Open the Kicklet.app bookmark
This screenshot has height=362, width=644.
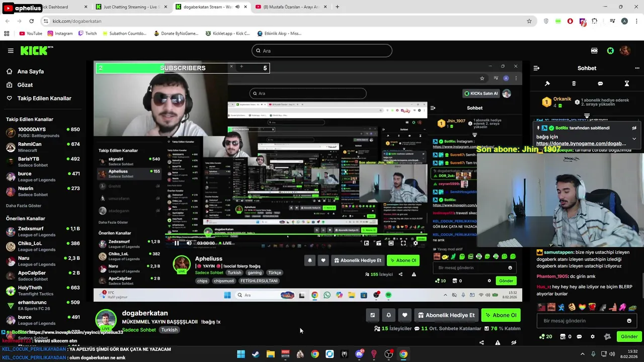[x=227, y=34]
